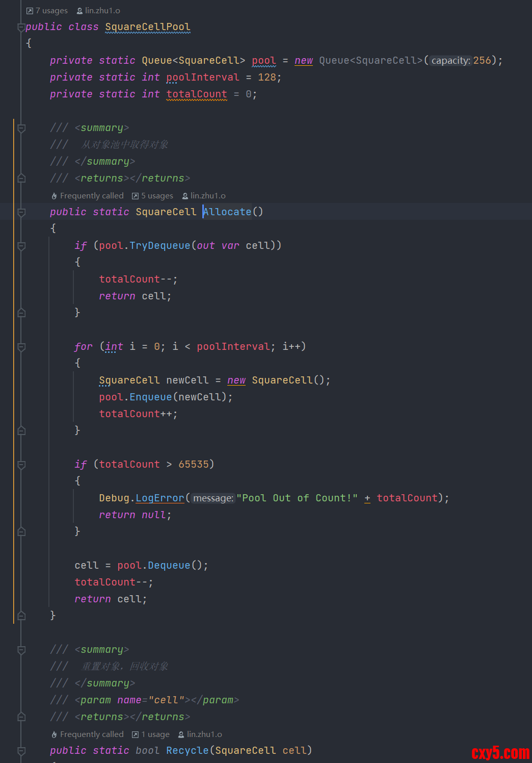Fold the first summary doc comment

(21, 128)
